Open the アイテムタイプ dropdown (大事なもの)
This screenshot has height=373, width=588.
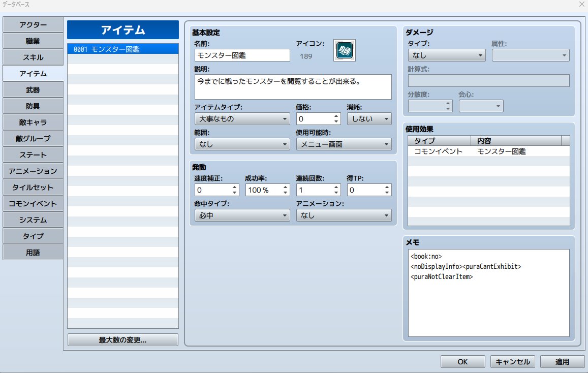click(x=242, y=119)
